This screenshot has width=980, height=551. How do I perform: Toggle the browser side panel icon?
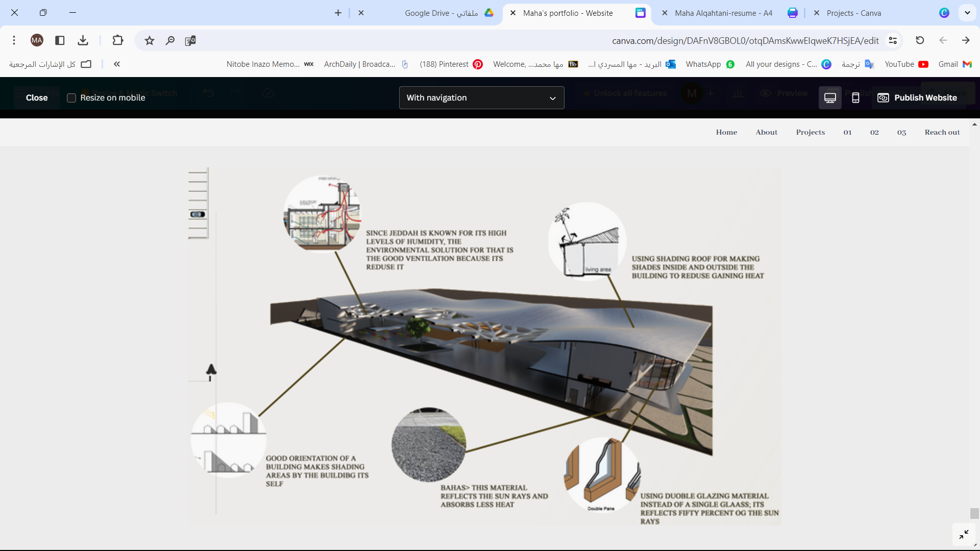tap(60, 40)
